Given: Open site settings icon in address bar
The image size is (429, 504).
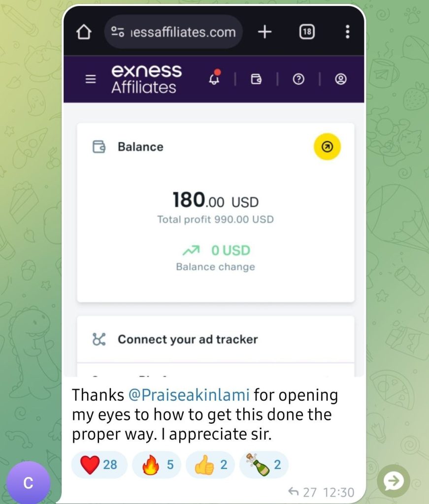Looking at the screenshot, I should point(118,32).
